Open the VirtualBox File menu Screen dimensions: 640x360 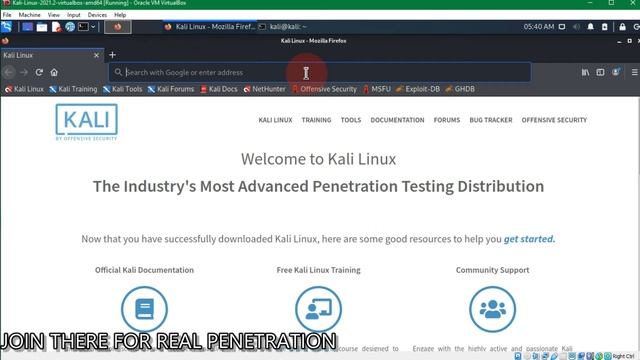[7, 15]
